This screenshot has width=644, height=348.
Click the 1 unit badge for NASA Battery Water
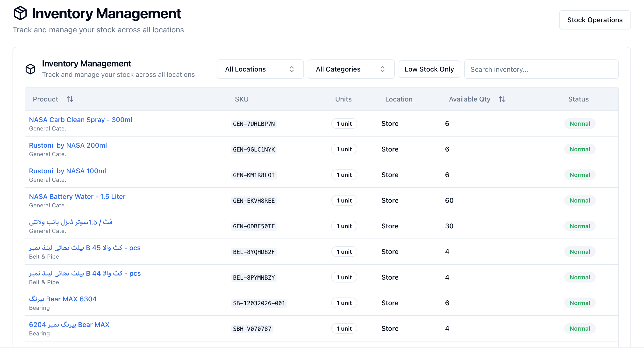click(x=344, y=200)
